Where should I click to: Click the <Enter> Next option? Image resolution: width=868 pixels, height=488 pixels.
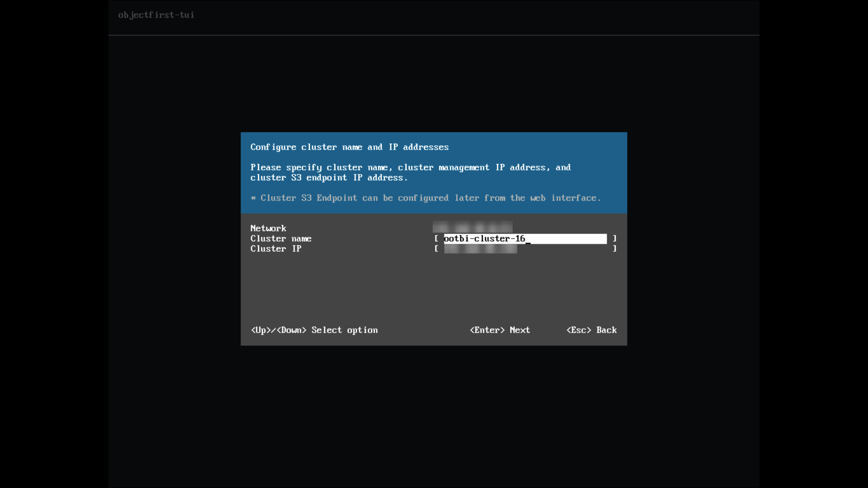coord(500,330)
